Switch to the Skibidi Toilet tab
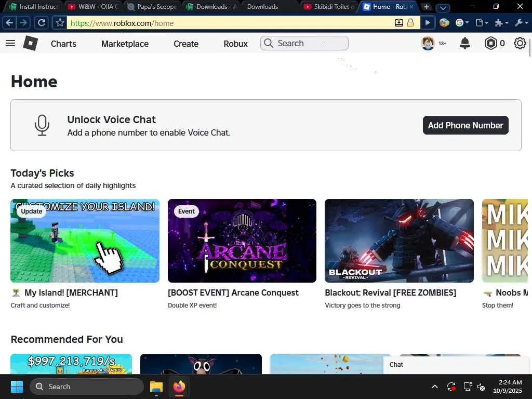Image resolution: width=532 pixels, height=399 pixels. pyautogui.click(x=328, y=7)
